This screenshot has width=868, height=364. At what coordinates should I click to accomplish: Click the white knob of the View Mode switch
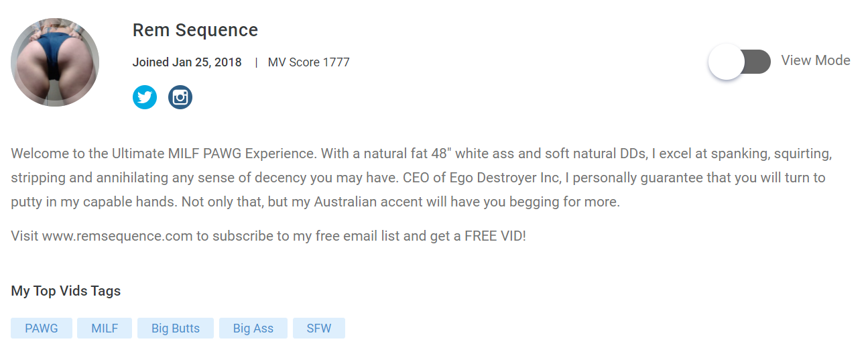pos(727,62)
